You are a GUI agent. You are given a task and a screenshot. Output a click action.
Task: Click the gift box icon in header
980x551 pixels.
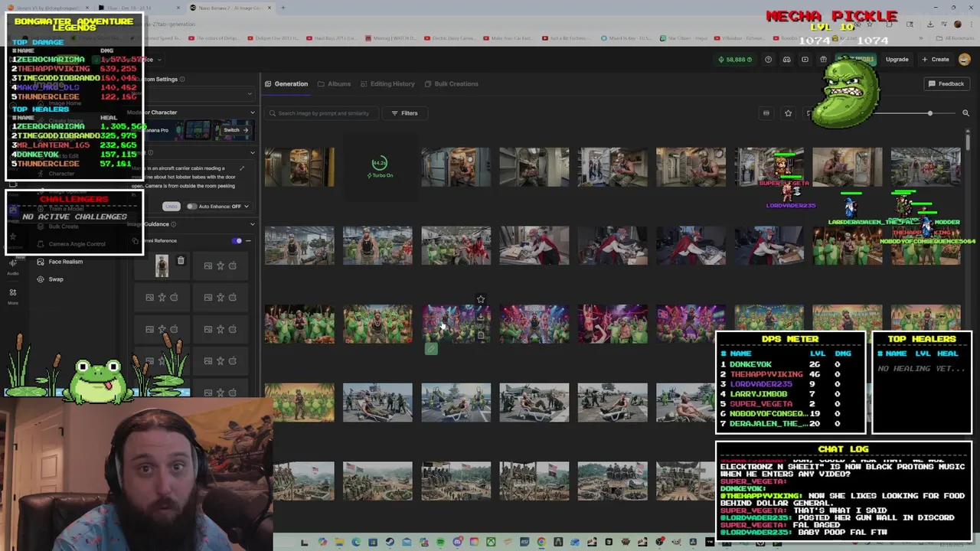pyautogui.click(x=823, y=60)
